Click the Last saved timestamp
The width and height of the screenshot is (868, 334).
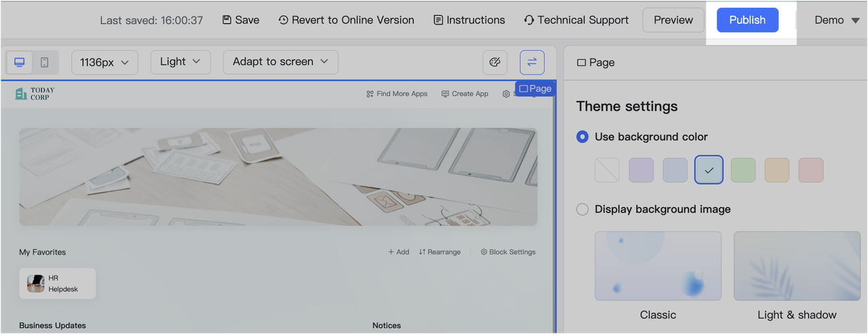click(x=151, y=20)
